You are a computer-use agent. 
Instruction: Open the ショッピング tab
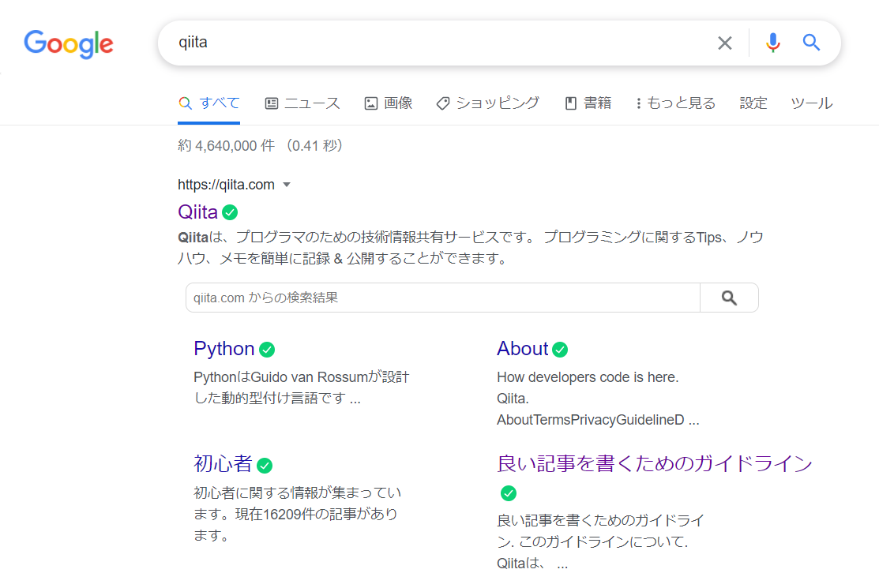[488, 103]
